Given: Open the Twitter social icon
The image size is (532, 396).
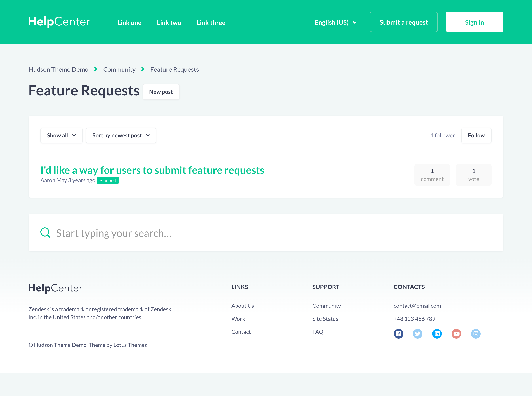Looking at the screenshot, I should tap(417, 334).
